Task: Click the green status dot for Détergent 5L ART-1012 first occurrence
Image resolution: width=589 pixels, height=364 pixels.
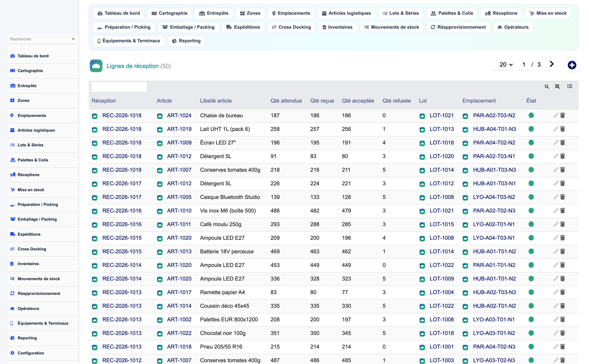Action: tap(531, 156)
